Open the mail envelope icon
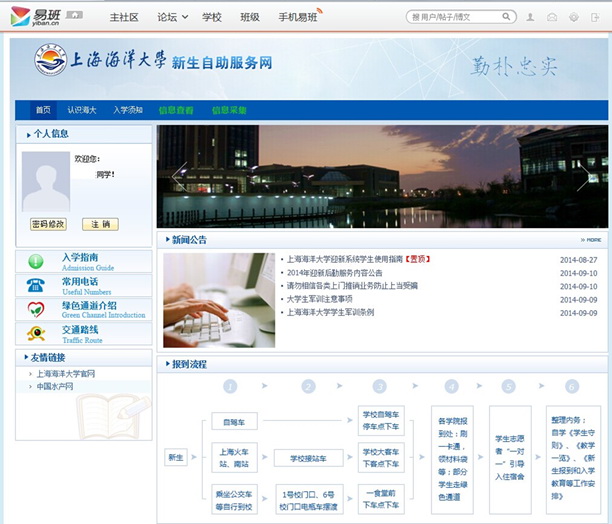This screenshot has height=524, width=612. (551, 17)
